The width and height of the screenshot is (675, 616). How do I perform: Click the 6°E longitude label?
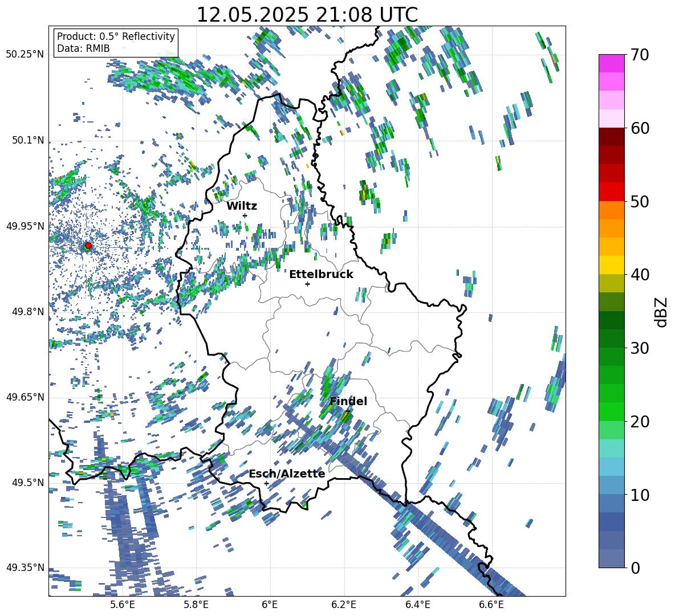[270, 605]
